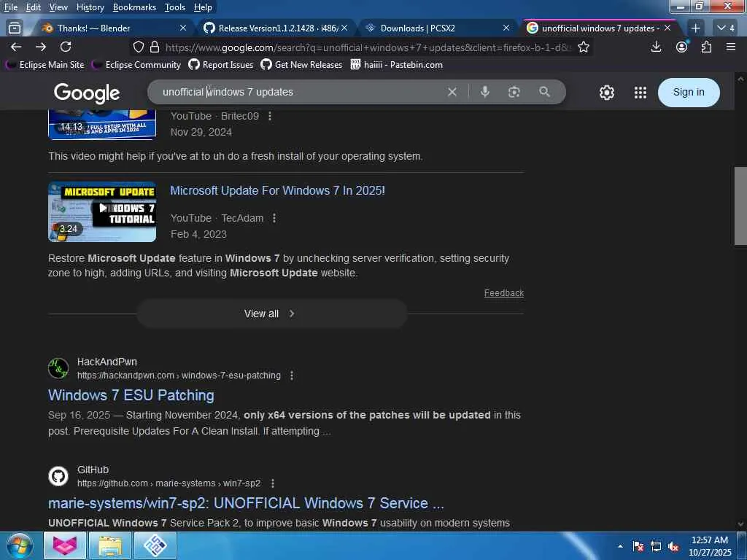Click the Action Center flag icon
Viewport: 747px width, 560px height.
tap(638, 547)
